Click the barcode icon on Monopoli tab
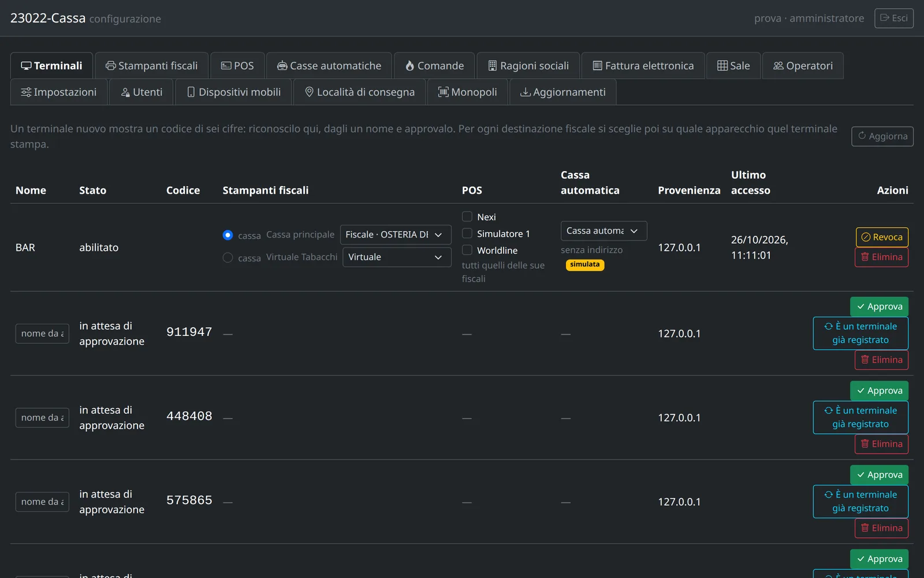Image resolution: width=924 pixels, height=578 pixels. 444,92
